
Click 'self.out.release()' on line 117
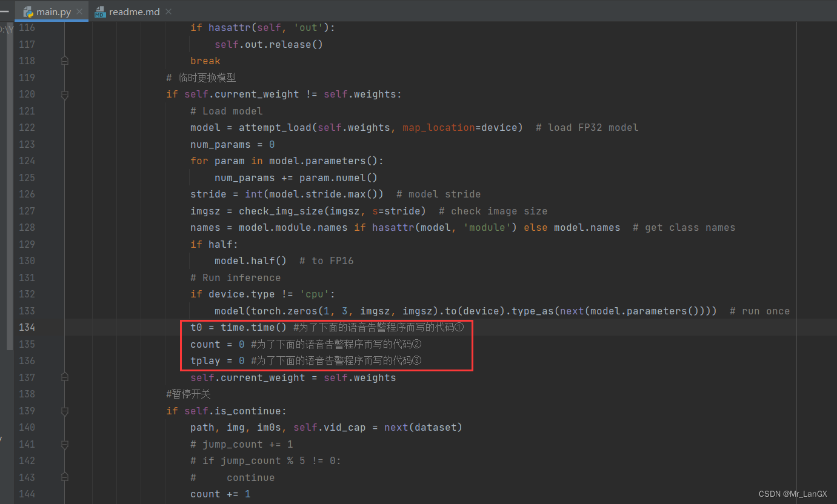tap(268, 44)
